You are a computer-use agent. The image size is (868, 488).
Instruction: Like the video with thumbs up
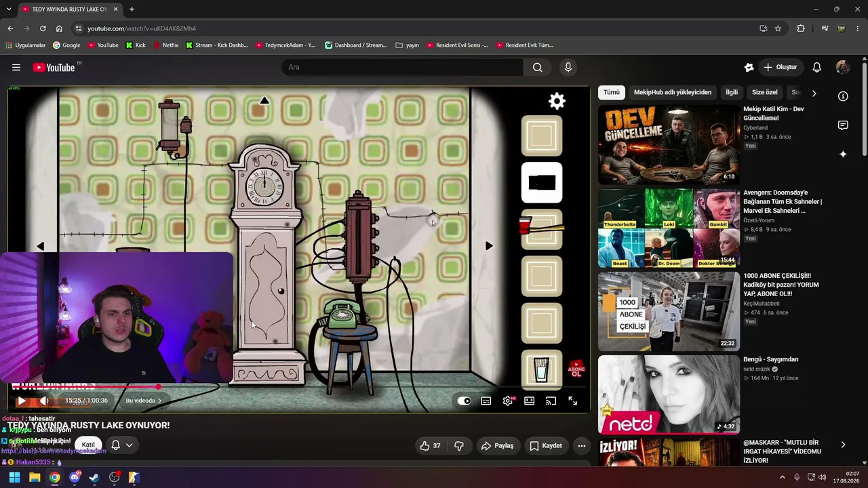pyautogui.click(x=430, y=445)
